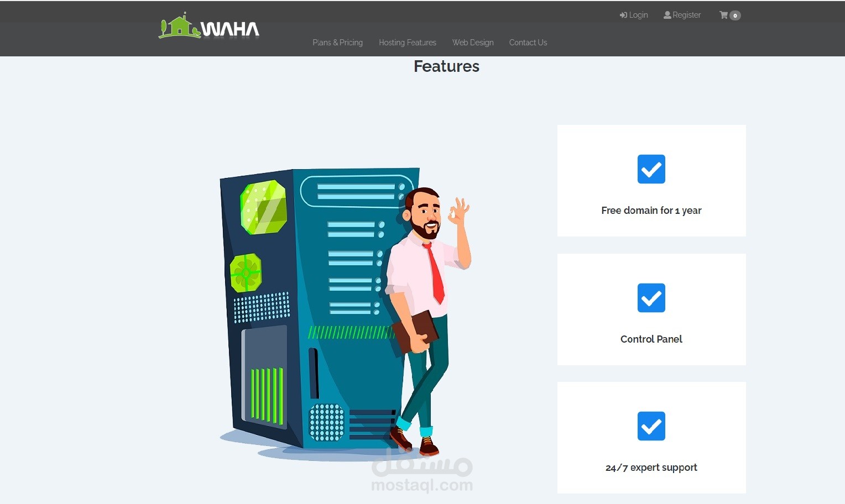Click the mostaql.com watermark
This screenshot has width=845, height=504.
pyautogui.click(x=422, y=473)
